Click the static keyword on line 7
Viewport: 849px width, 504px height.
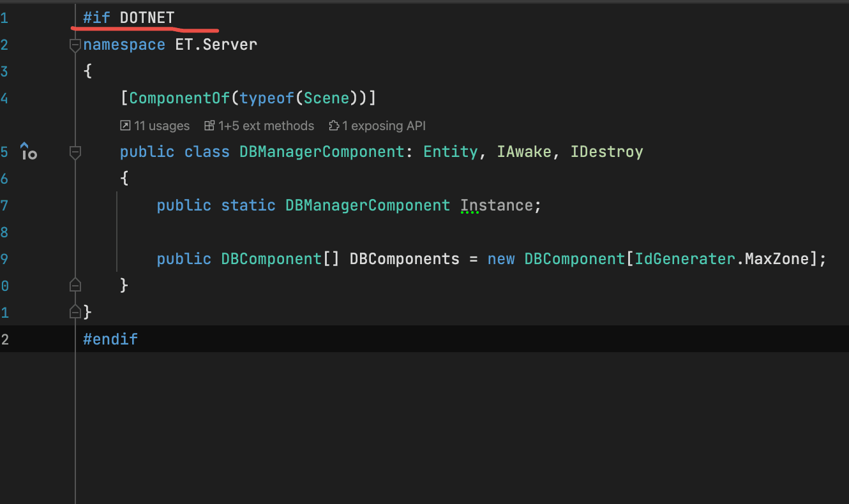click(x=248, y=205)
